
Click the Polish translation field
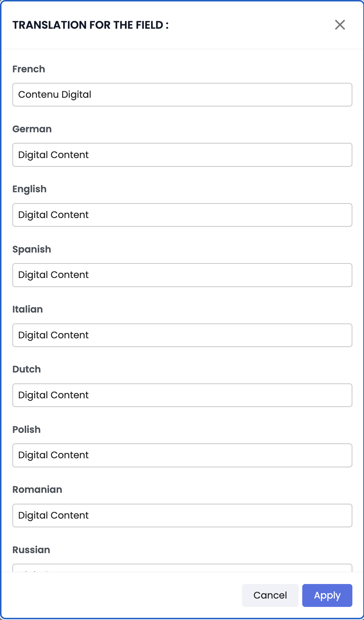click(182, 455)
